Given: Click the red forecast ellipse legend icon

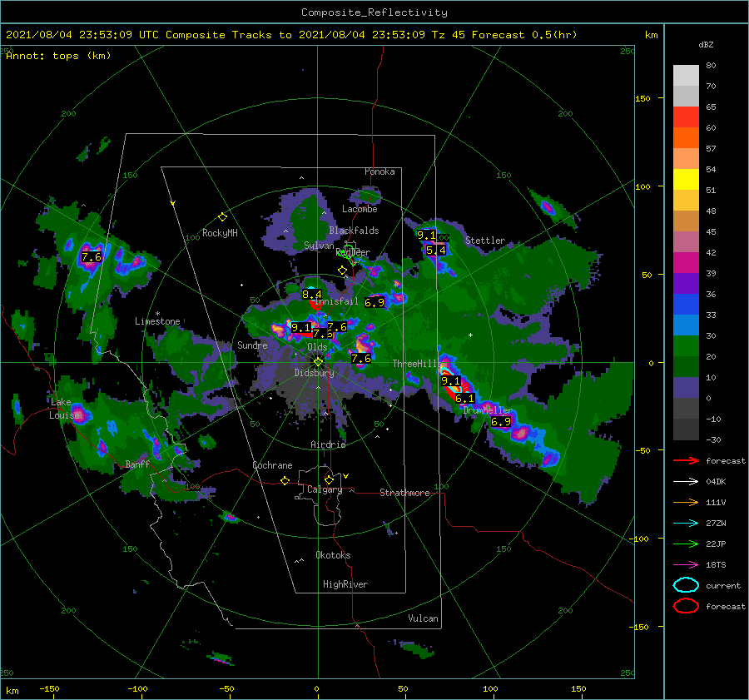Looking at the screenshot, I should (x=686, y=606).
